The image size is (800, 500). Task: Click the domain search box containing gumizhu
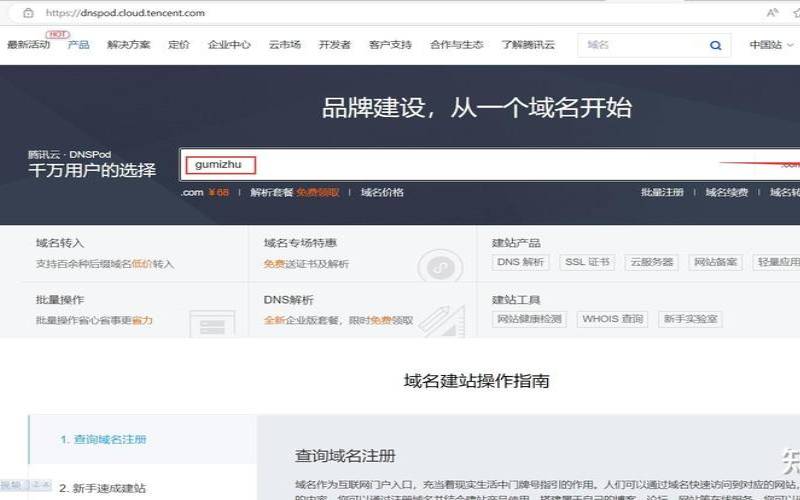[x=490, y=165]
